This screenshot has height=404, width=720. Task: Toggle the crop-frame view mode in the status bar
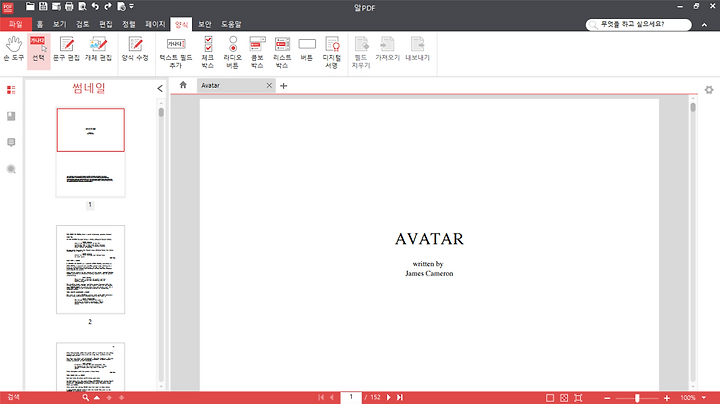(578, 398)
